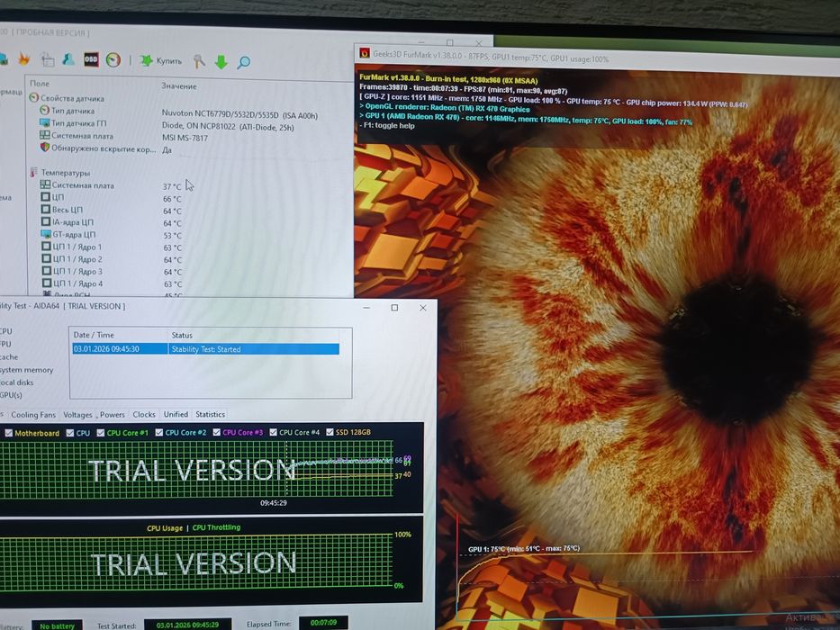
Task: Click the calendar-like icon next to the flame
Action: pos(48,59)
